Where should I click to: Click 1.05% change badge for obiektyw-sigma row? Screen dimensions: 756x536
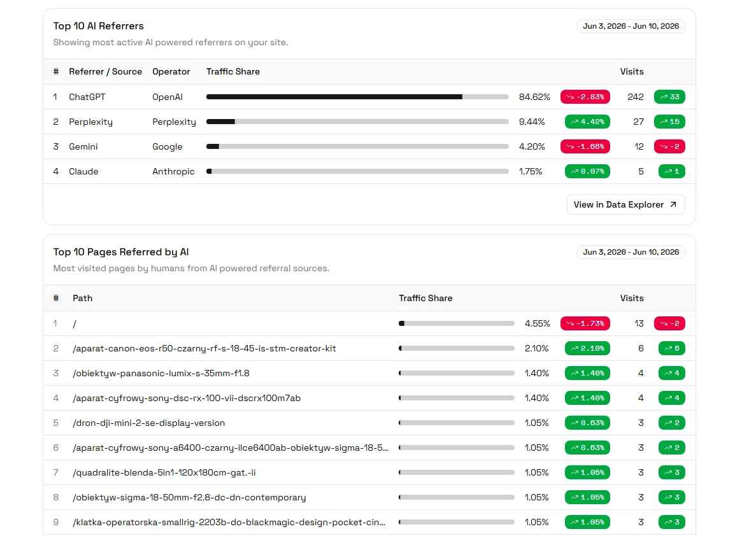tap(587, 497)
